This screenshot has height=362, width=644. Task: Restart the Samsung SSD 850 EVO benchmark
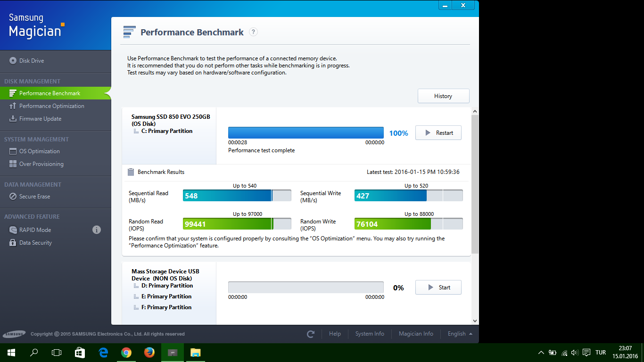pos(438,133)
